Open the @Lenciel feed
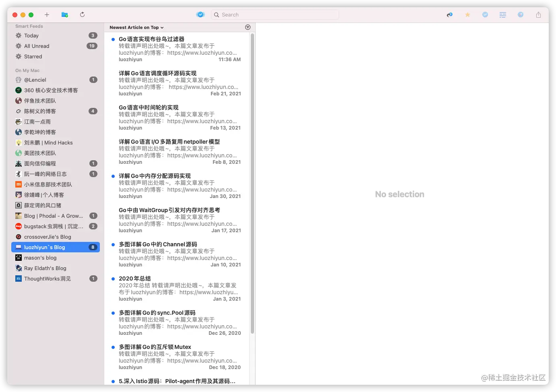Screen dimensions: 556x392 click(56, 80)
